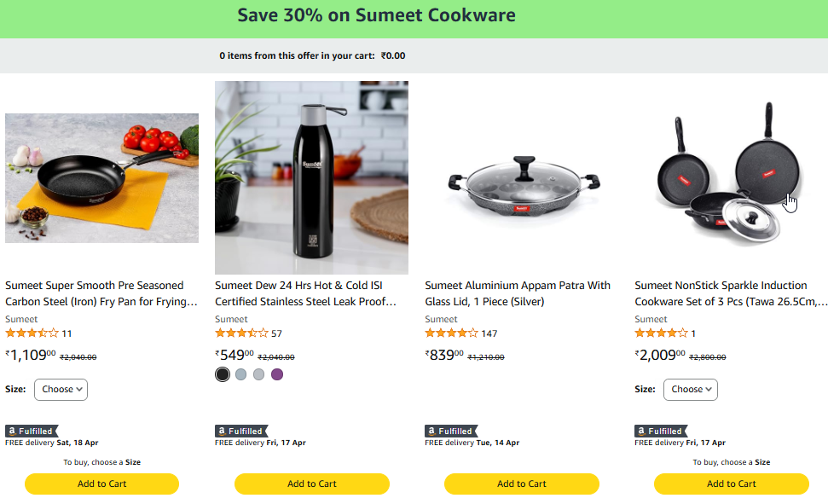Viewport: 828px width, 504px height.
Task: Click the star rating of the Sumeet Dew bottle
Action: pyautogui.click(x=241, y=333)
